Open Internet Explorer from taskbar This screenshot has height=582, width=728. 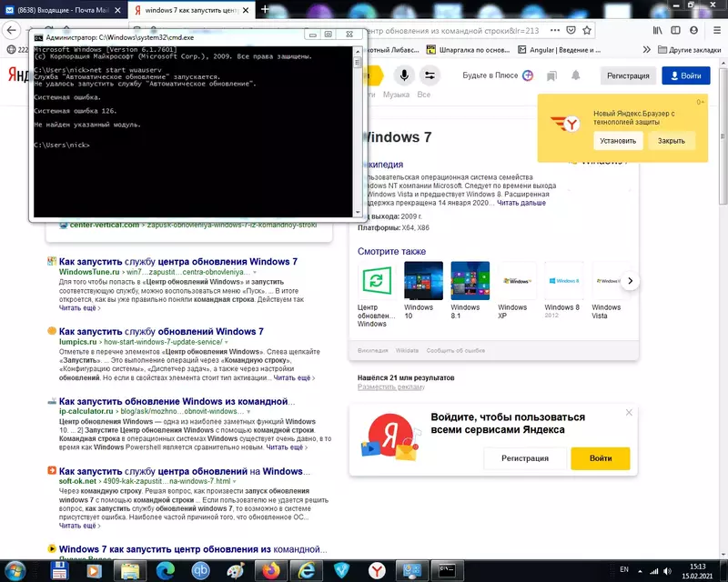[x=307, y=570]
